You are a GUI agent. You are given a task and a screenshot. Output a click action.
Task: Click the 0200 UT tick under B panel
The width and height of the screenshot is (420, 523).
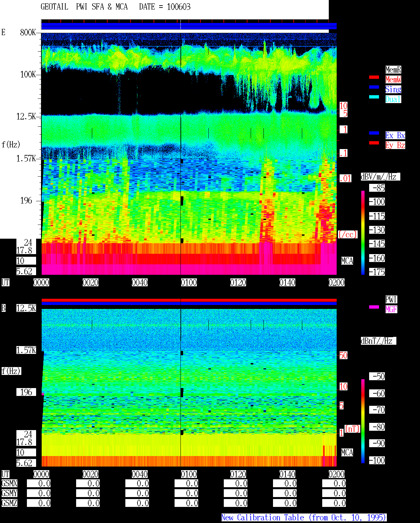click(337, 474)
